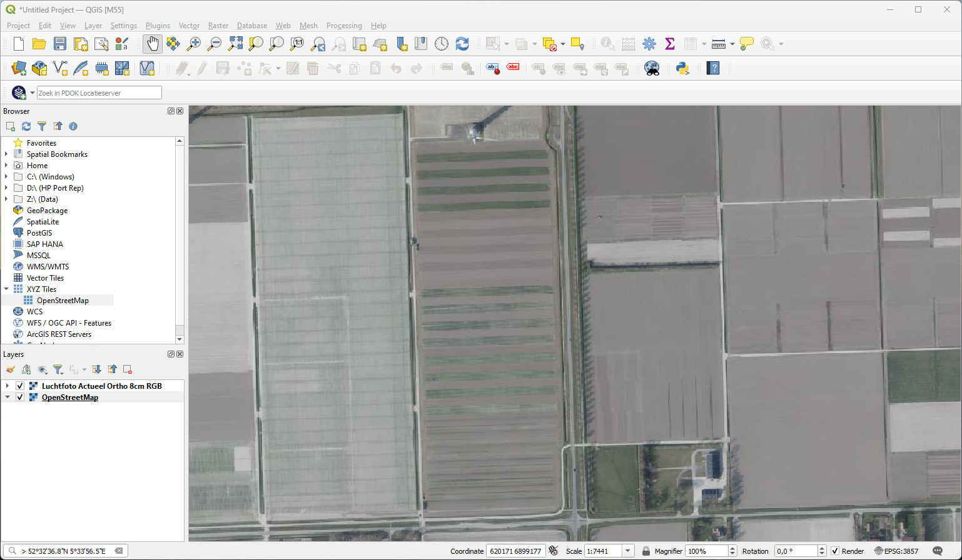Image resolution: width=962 pixels, height=560 pixels.
Task: Click the Zoom In magnifier tool
Action: click(194, 44)
